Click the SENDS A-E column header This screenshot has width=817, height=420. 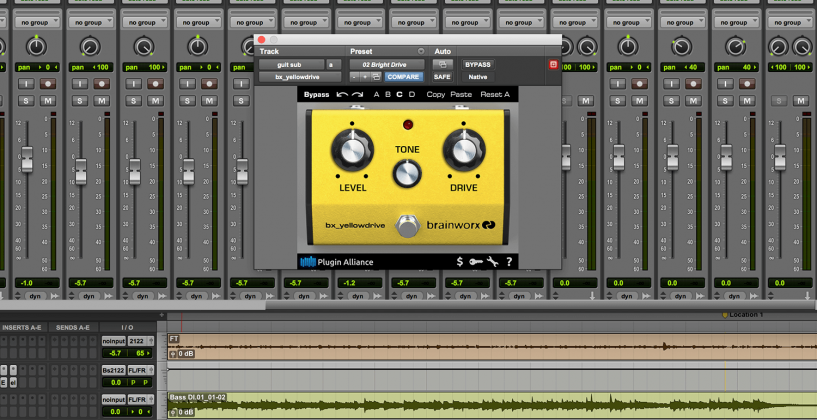pyautogui.click(x=74, y=327)
